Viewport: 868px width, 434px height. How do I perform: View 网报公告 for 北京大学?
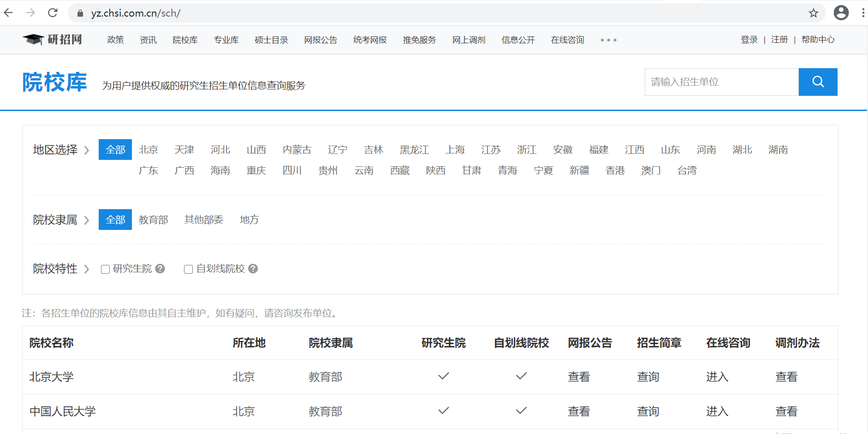(x=579, y=377)
